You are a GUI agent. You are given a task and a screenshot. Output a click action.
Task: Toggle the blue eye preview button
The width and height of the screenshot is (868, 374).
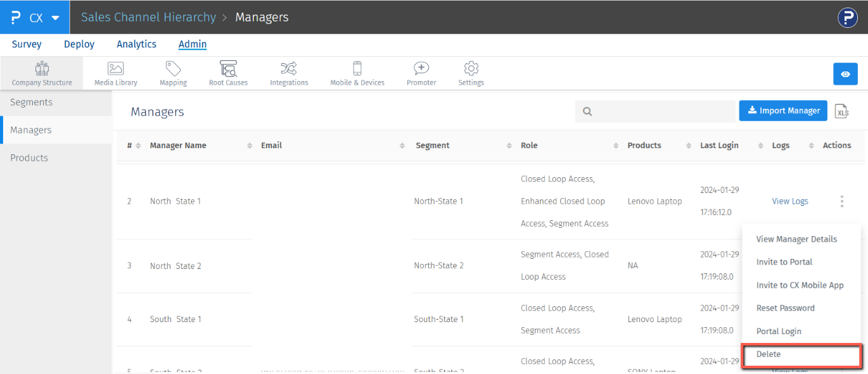pyautogui.click(x=845, y=74)
